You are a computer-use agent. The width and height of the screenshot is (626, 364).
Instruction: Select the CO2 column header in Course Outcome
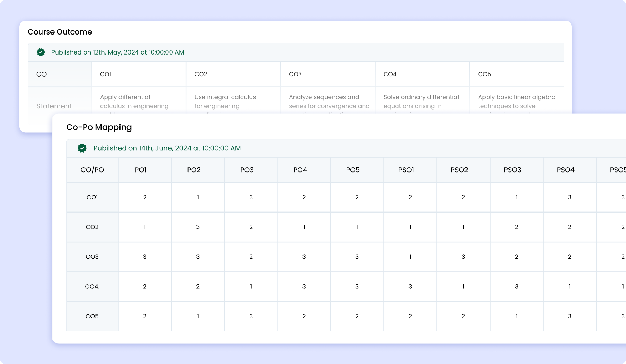[233, 74]
